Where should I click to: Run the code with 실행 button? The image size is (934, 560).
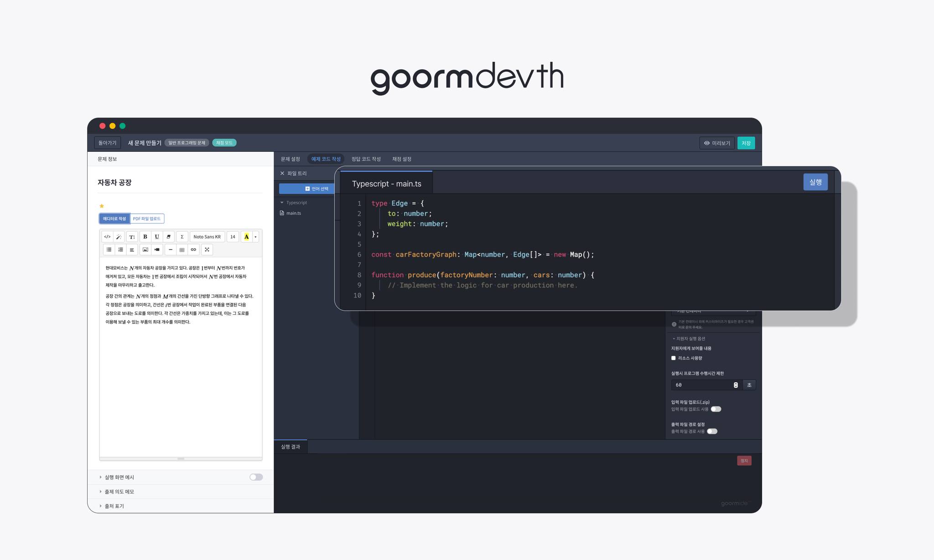point(815,182)
